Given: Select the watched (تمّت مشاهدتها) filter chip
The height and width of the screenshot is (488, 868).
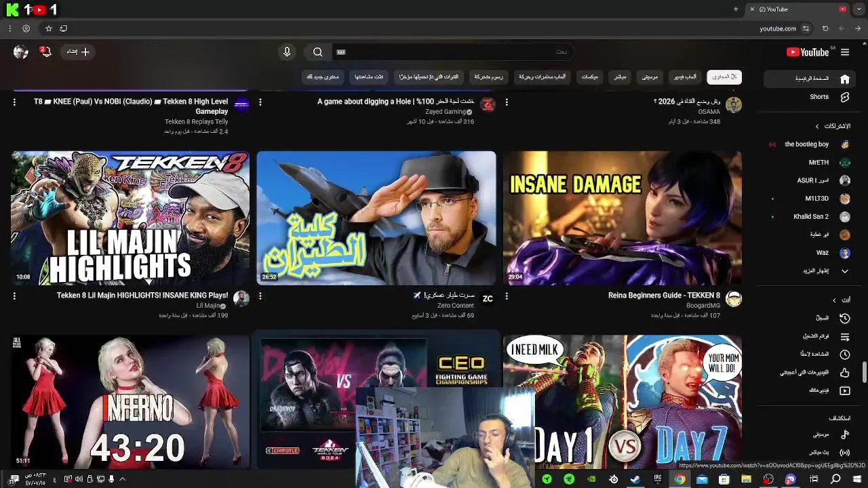Looking at the screenshot, I should (x=369, y=77).
